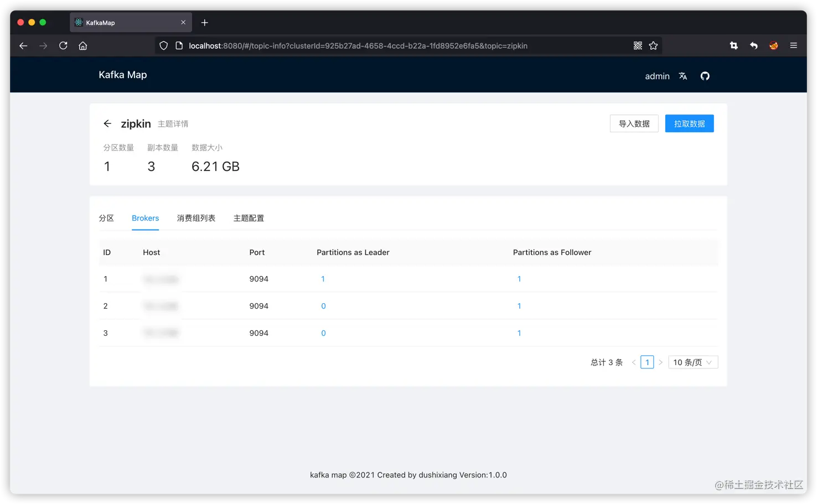Click the browser address bar URL

click(x=358, y=46)
